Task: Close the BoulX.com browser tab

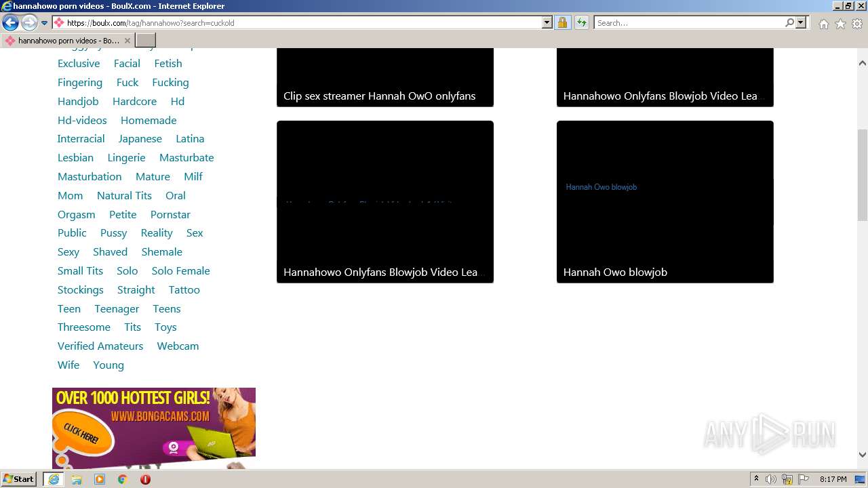Action: pos(127,41)
